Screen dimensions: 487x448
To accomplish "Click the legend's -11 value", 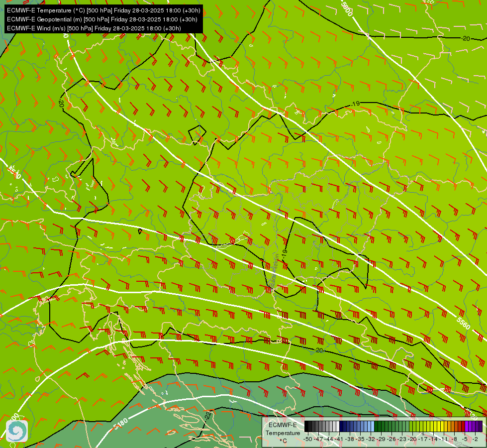I will pyautogui.click(x=444, y=440).
